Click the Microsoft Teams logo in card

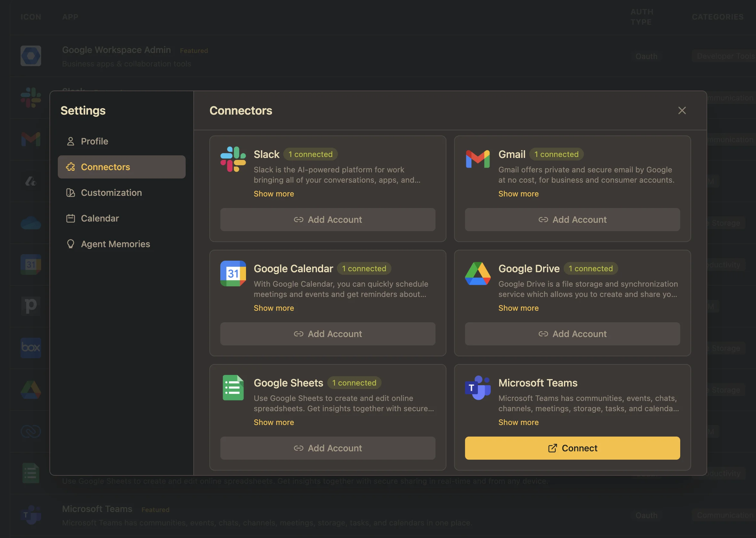coord(478,387)
